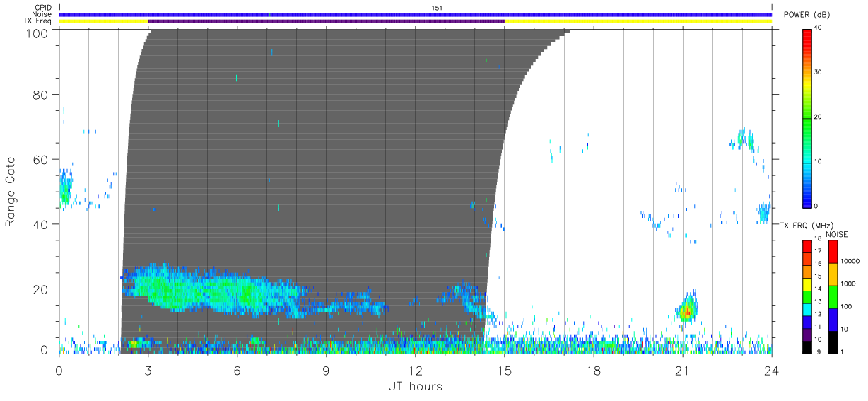Click the Noise row label
This screenshot has width=868, height=401.
tap(42, 14)
